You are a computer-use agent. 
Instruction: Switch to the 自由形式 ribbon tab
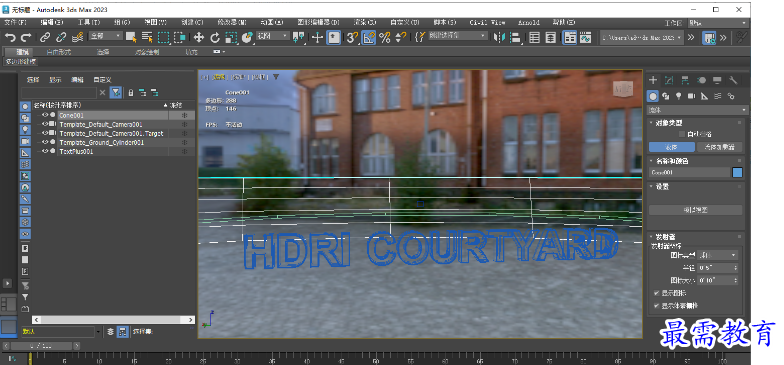point(58,52)
